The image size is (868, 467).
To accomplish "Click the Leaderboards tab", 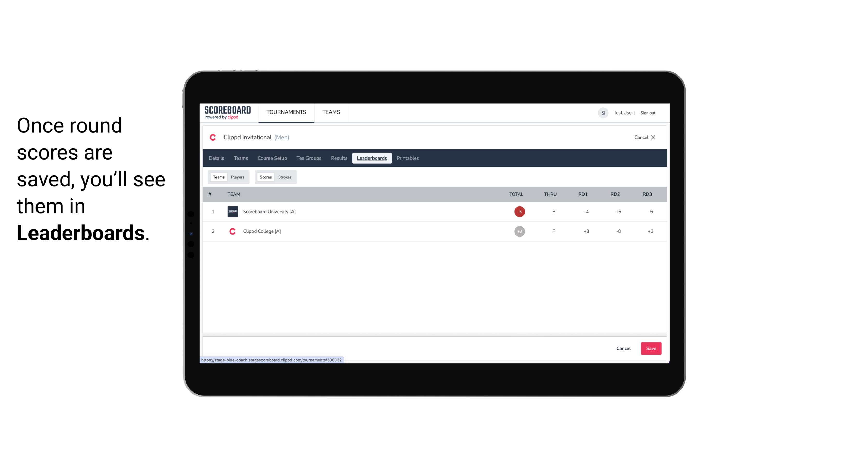I will (x=372, y=158).
